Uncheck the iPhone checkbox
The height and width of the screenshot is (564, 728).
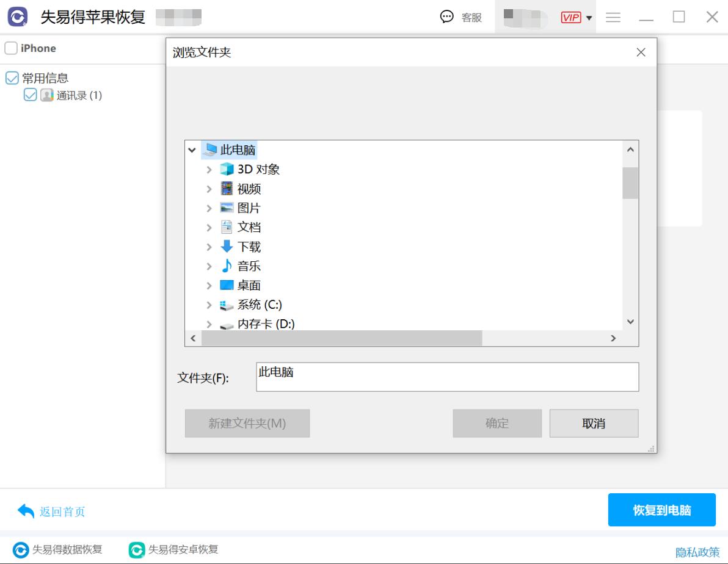[x=10, y=48]
